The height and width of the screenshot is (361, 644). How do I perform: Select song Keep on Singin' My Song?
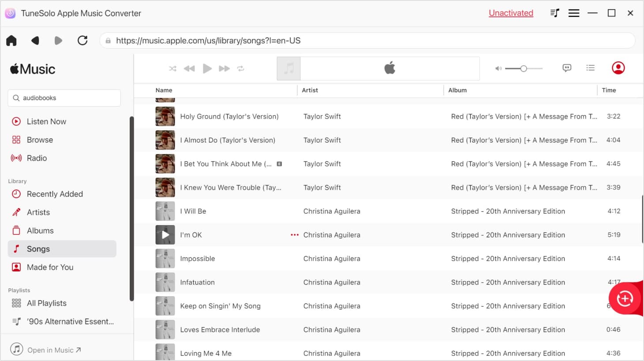(x=220, y=306)
